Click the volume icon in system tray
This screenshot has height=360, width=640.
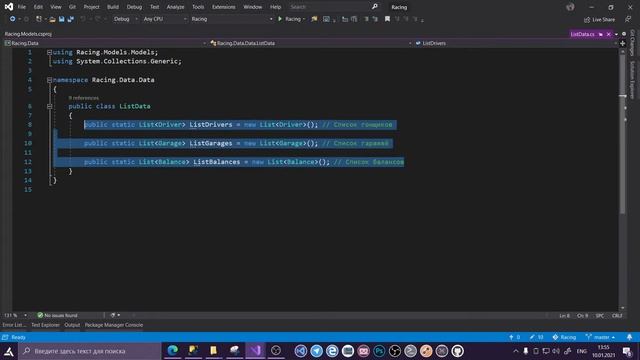556,351
